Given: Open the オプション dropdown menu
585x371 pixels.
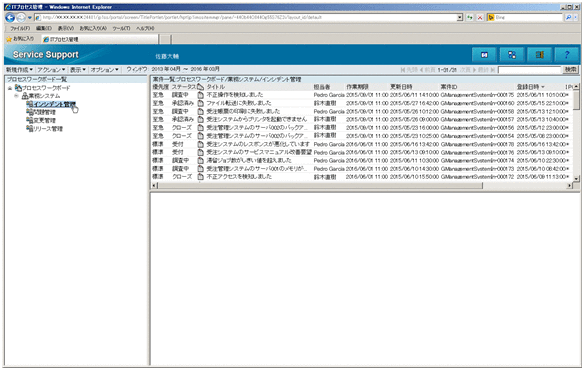Looking at the screenshot, I should [104, 69].
